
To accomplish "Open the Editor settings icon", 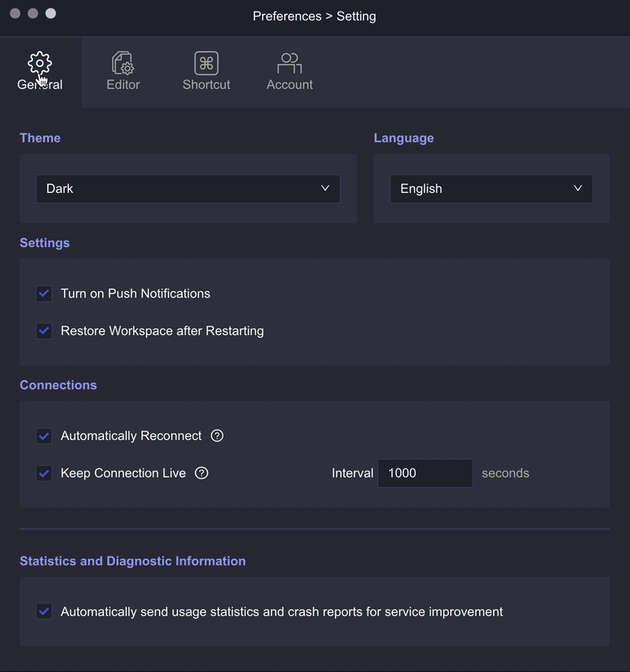I will pos(123,63).
